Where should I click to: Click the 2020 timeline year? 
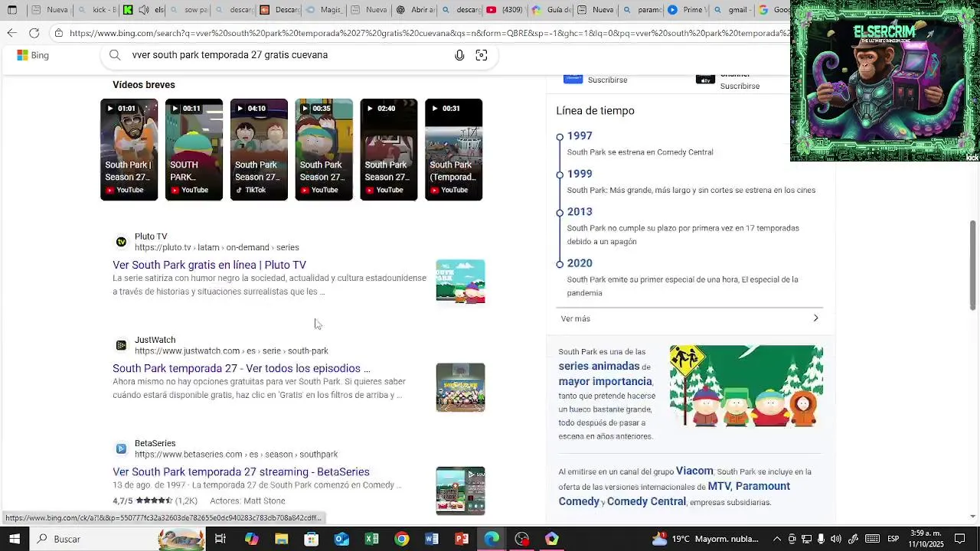pos(580,263)
